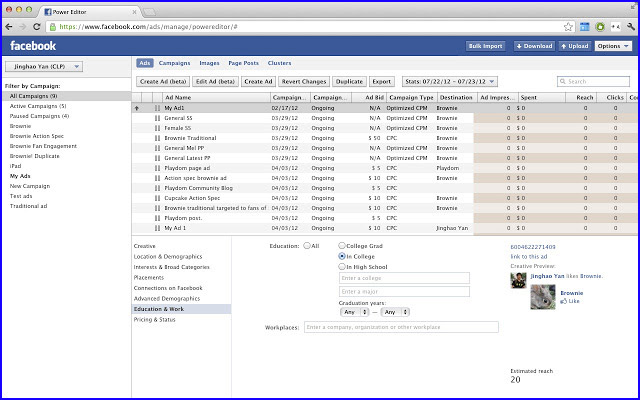The height and width of the screenshot is (400, 640).
Task: Click the blue calendar extension icon
Action: pyautogui.click(x=584, y=27)
